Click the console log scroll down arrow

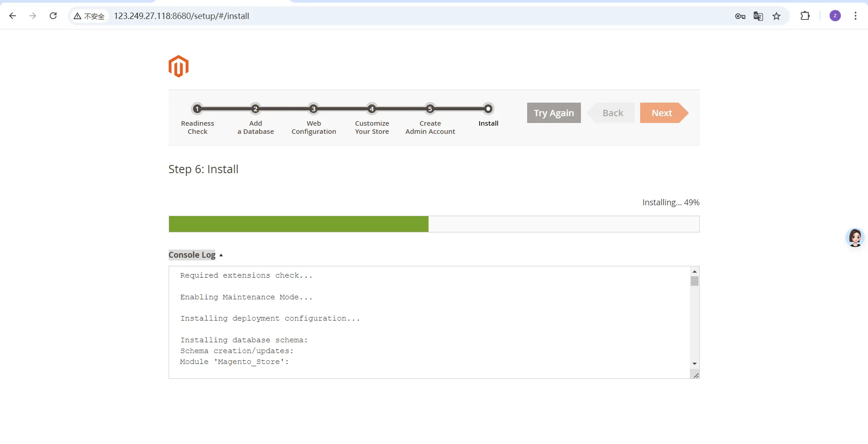click(695, 364)
